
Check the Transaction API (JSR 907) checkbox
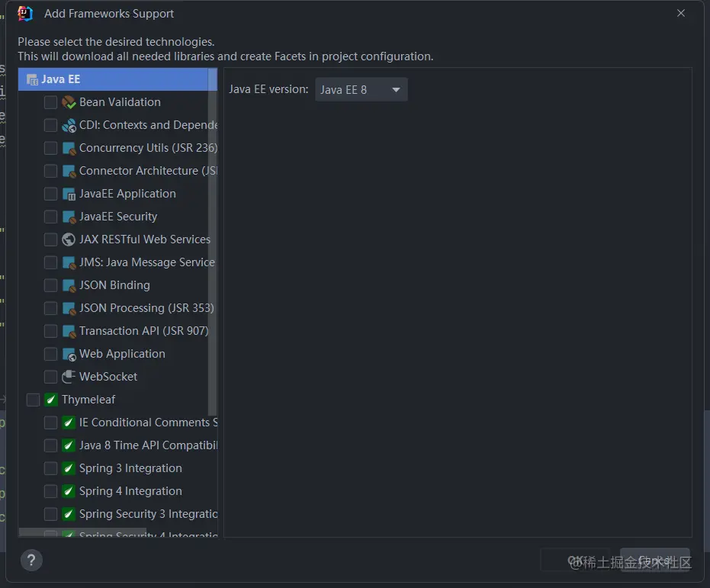(50, 331)
